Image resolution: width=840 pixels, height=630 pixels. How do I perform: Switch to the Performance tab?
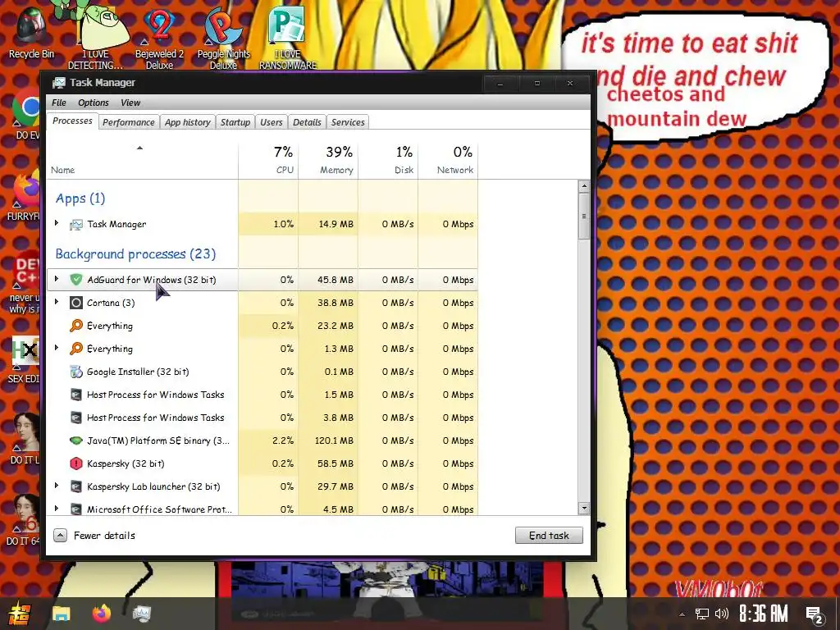129,122
